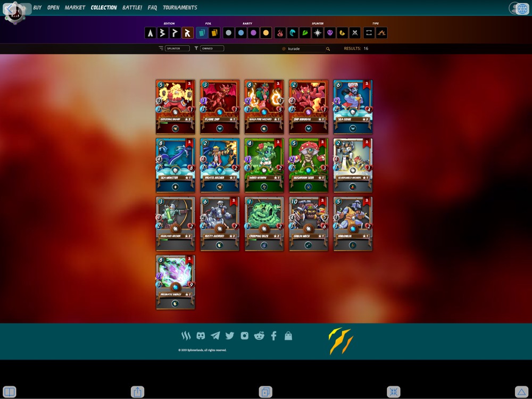Click the Dragon splinter filter icon
The image size is (532, 399).
[343, 33]
